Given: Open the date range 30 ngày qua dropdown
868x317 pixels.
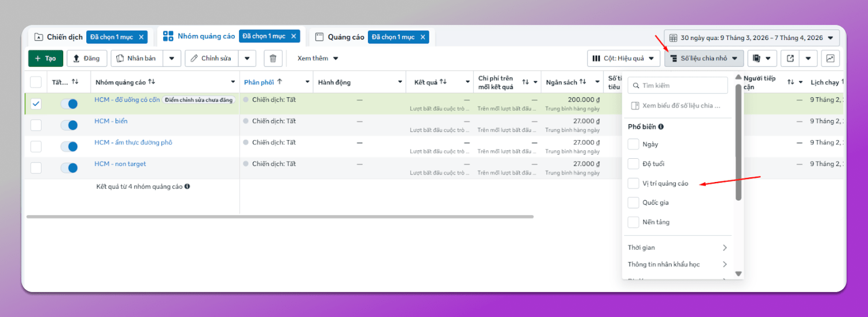Looking at the screenshot, I should [x=751, y=38].
